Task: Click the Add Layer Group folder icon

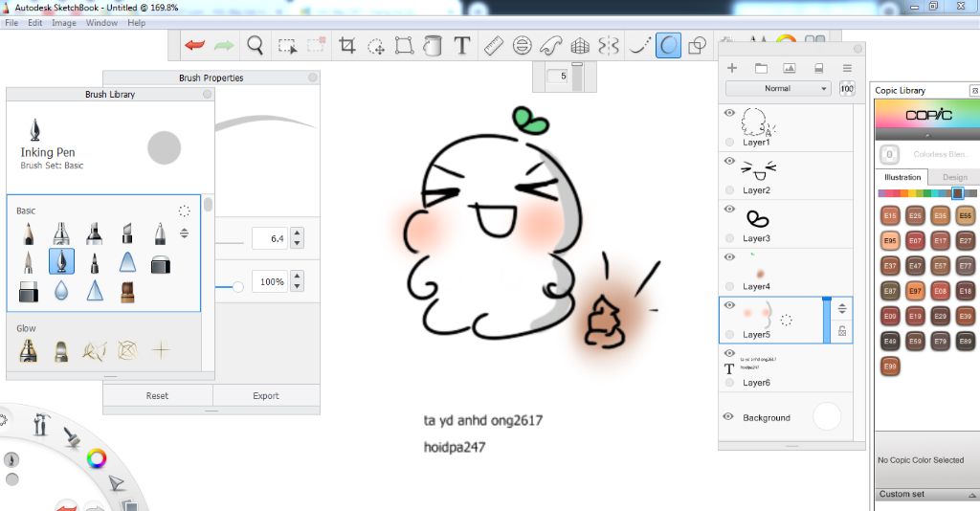Action: (x=761, y=68)
